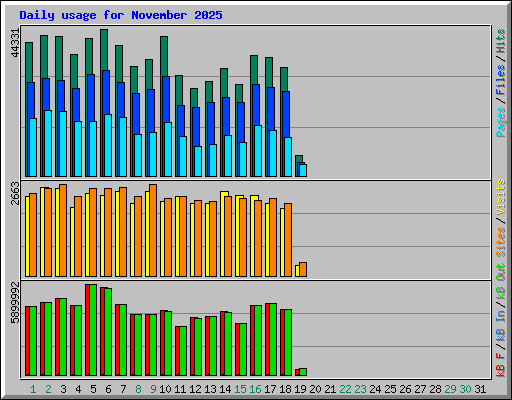Image resolution: width=512 pixels, height=400 pixels.
Task: Click day 18 on the x-axis
Action: [285, 389]
